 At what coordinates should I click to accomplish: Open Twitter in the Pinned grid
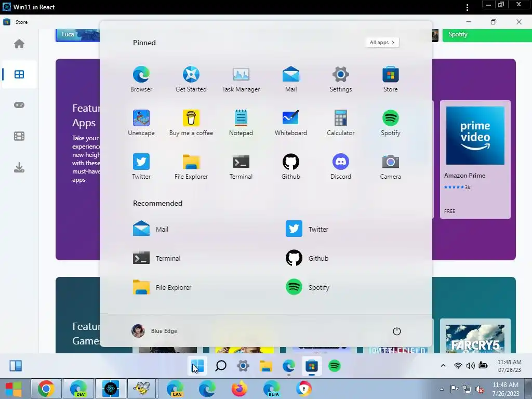pos(141,166)
